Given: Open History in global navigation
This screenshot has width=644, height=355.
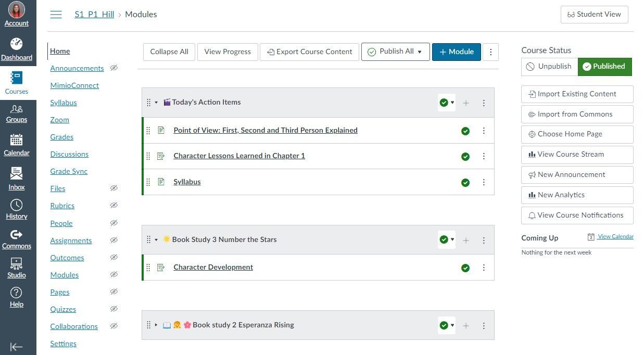Looking at the screenshot, I should pos(17,209).
